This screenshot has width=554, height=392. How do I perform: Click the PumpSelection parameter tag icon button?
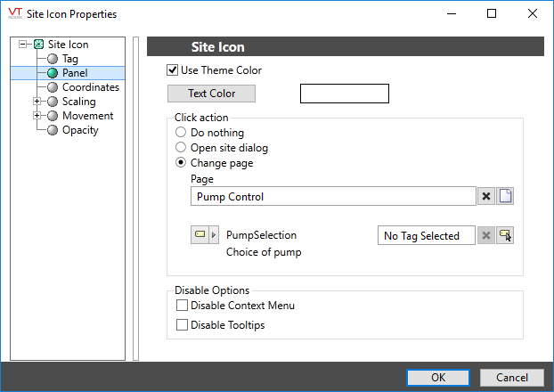pos(200,235)
